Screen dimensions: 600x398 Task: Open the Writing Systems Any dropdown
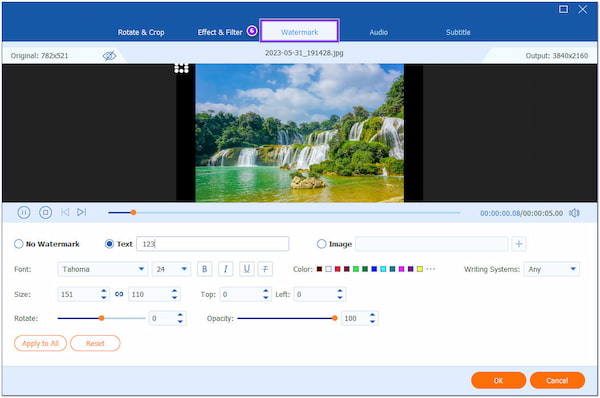[551, 269]
